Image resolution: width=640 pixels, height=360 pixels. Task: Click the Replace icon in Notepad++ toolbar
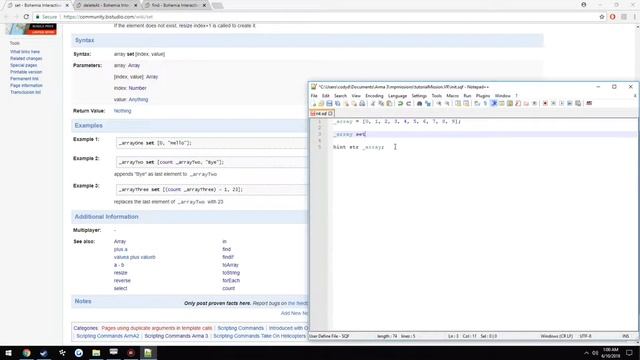[x=428, y=103]
